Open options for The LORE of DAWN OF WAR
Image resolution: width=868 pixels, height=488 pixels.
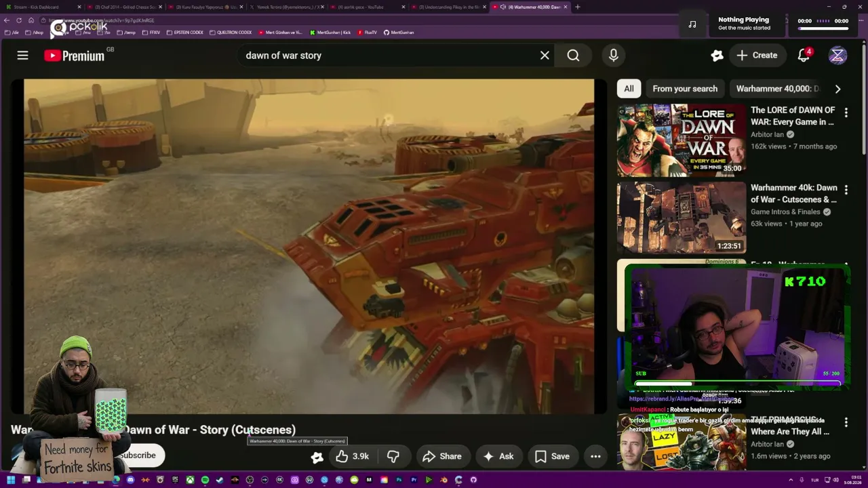click(846, 112)
